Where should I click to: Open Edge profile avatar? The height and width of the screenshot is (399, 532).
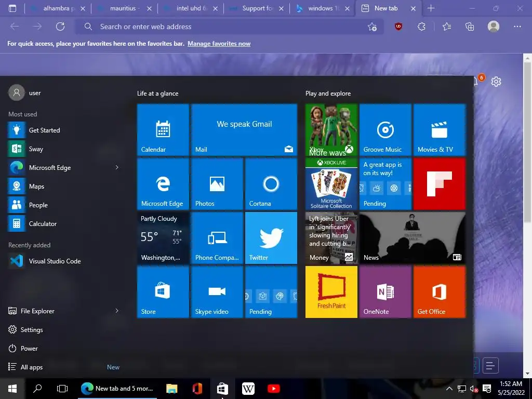[x=494, y=26]
